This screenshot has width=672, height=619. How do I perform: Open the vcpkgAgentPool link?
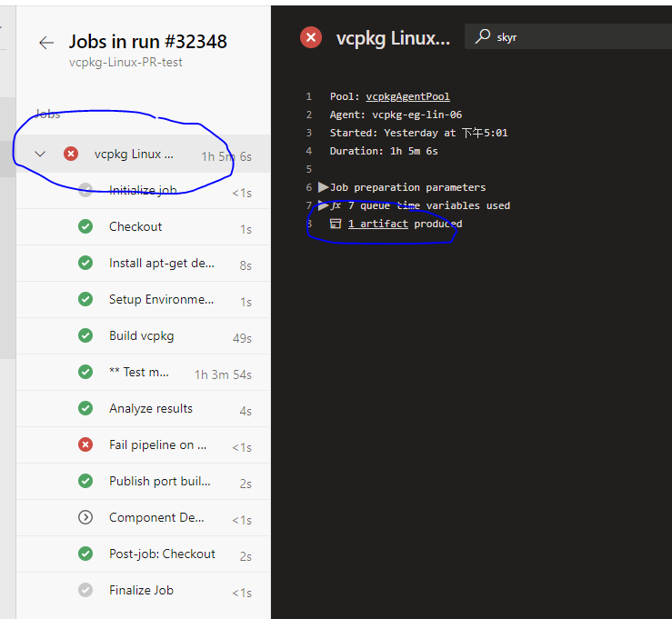click(407, 97)
